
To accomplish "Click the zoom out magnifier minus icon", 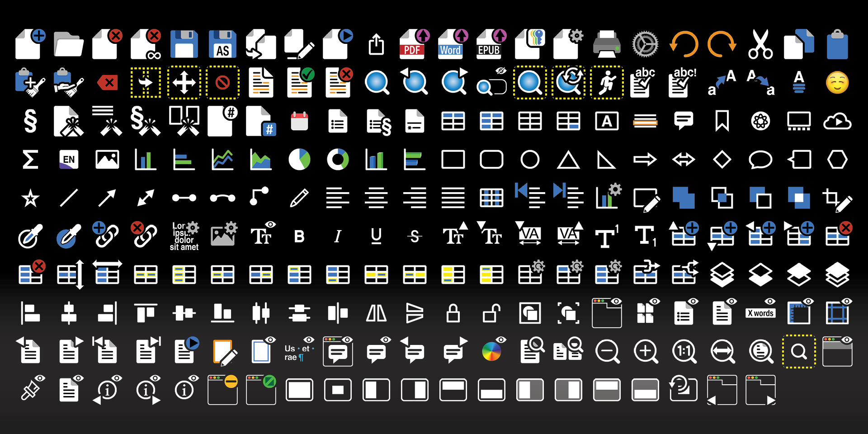I will pyautogui.click(x=607, y=352).
